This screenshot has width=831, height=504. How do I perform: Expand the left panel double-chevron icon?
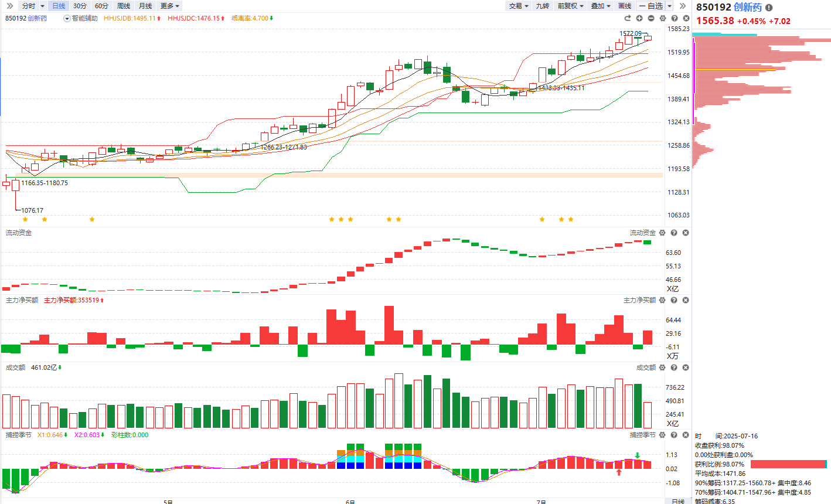tap(9, 6)
